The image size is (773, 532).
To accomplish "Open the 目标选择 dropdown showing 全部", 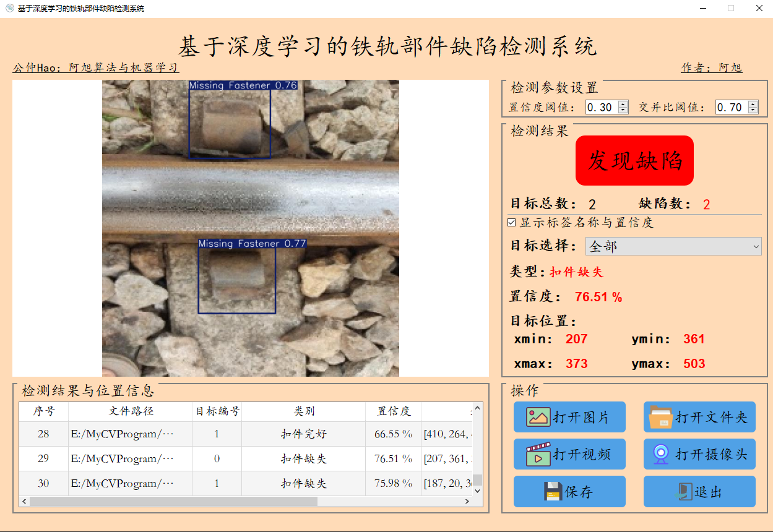I will tap(673, 246).
